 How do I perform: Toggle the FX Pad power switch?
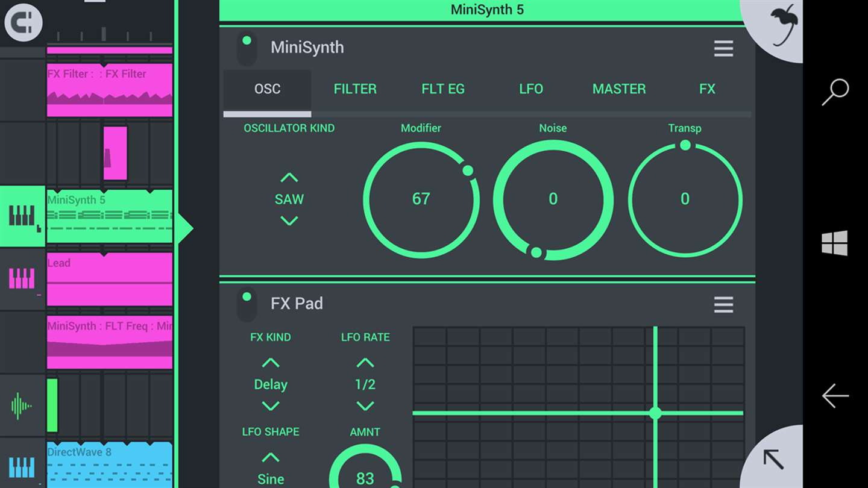[247, 305]
